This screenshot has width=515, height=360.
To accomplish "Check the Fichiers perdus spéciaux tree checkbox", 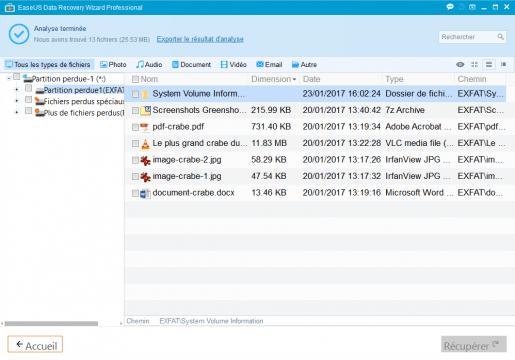I will pos(29,100).
